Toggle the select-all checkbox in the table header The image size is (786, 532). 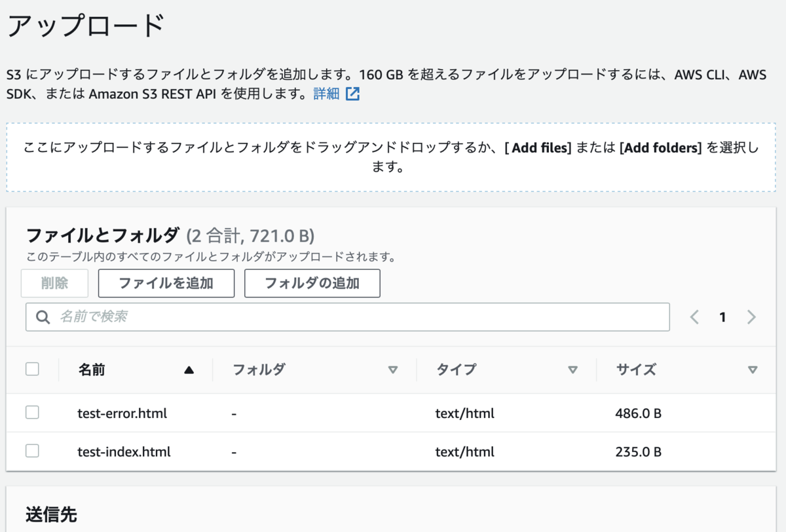click(32, 368)
